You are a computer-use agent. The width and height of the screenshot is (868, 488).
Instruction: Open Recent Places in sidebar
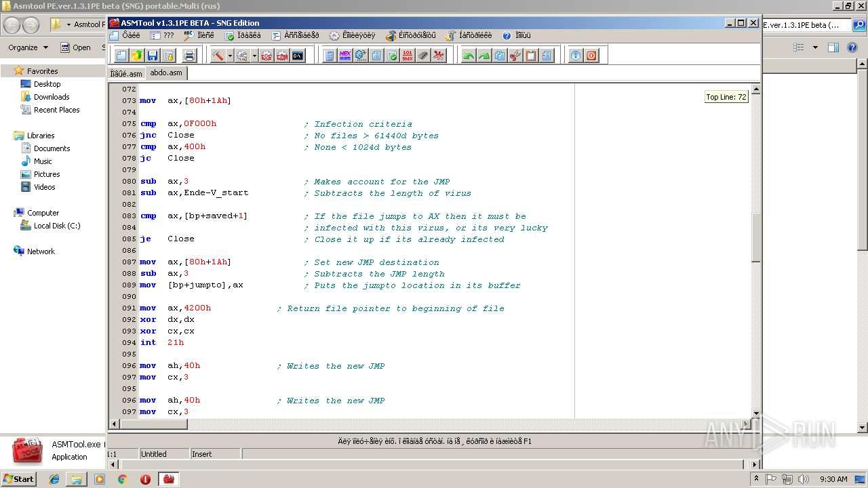tap(56, 110)
